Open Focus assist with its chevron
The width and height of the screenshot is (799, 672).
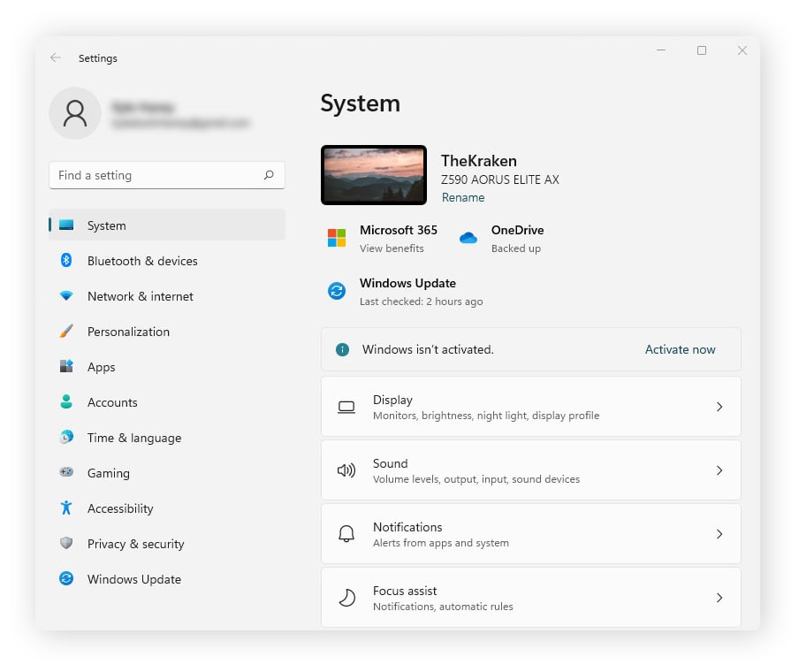719,598
